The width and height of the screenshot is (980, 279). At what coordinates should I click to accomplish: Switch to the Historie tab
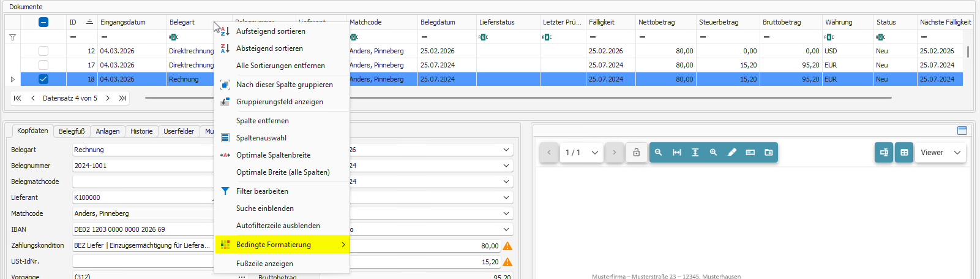141,131
